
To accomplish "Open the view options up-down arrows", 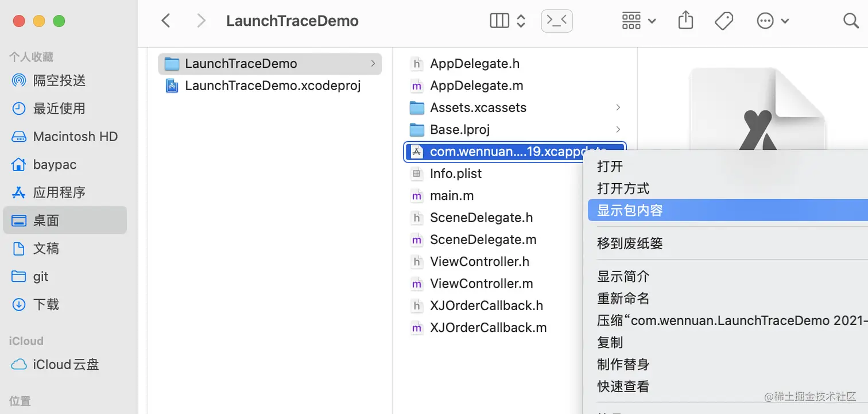I will pos(521,21).
